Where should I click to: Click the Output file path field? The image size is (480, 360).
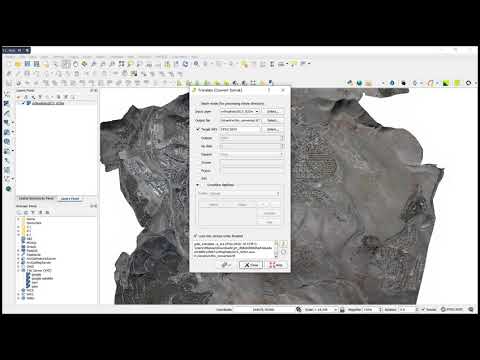[x=240, y=120]
